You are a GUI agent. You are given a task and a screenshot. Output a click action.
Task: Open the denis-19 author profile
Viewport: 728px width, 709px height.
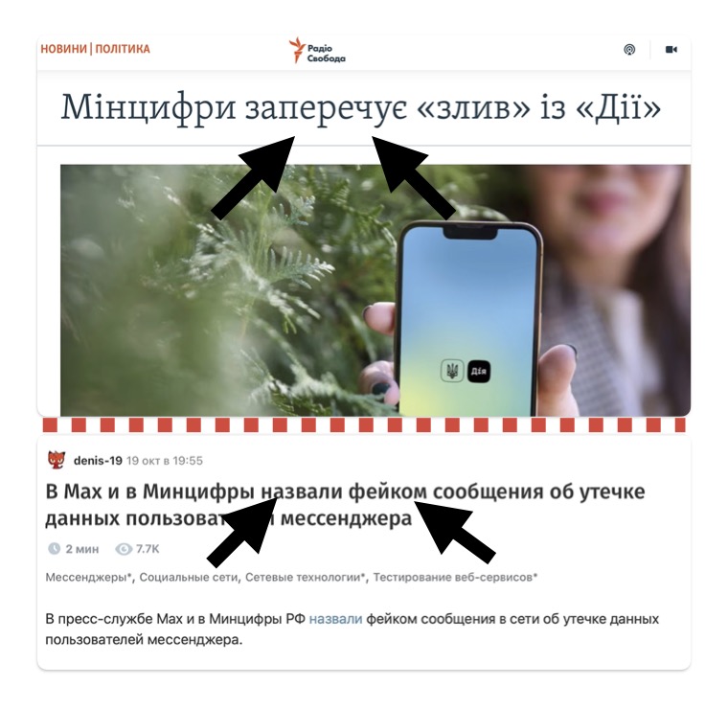tap(98, 461)
